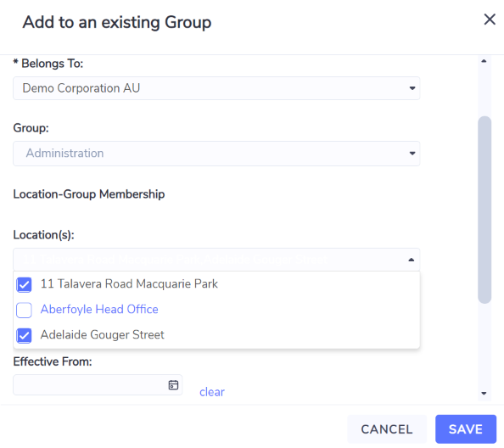Uncheck 11 Talavera Road Macquarie Park
Screen dimensions: 504x448
(x=24, y=284)
